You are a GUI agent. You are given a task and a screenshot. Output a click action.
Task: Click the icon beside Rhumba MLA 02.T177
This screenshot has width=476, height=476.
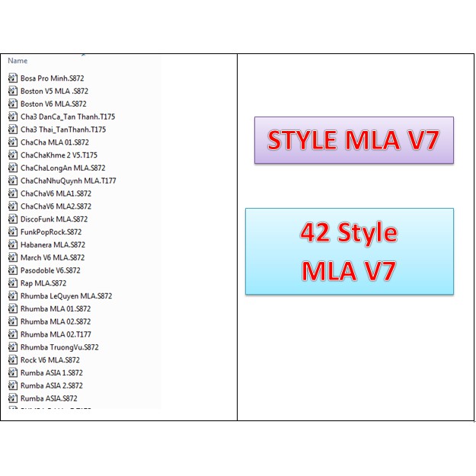click(x=13, y=334)
